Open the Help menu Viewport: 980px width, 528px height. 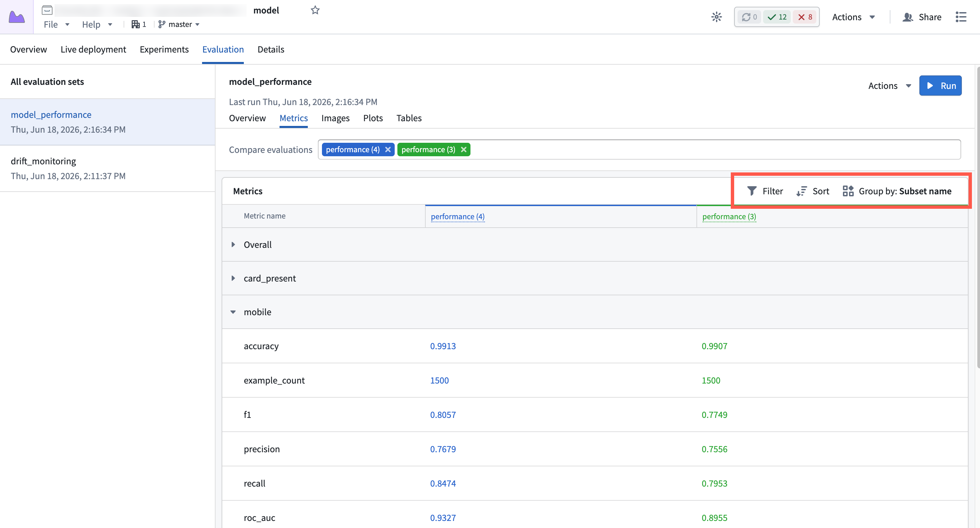[x=97, y=24]
